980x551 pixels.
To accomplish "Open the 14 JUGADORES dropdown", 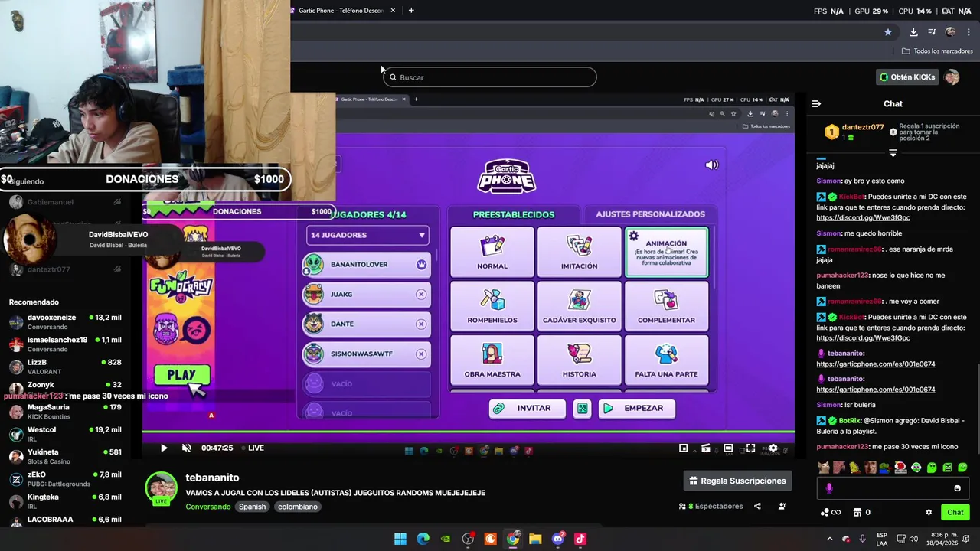I will (x=367, y=235).
